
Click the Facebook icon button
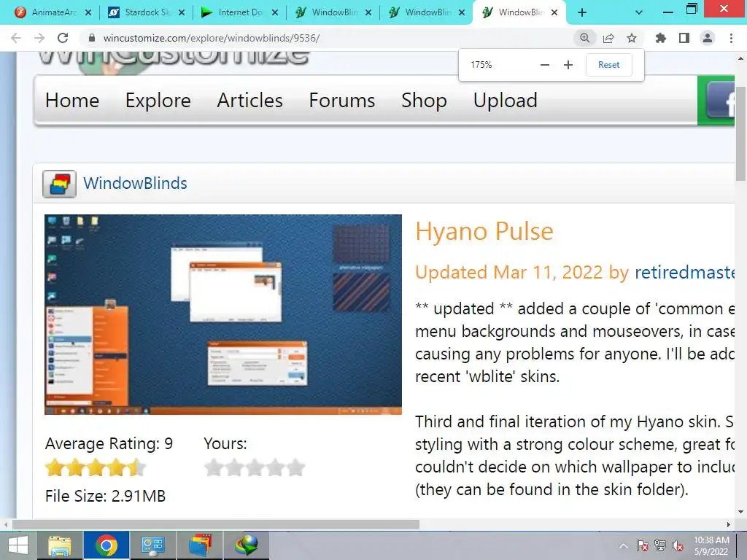click(x=720, y=100)
